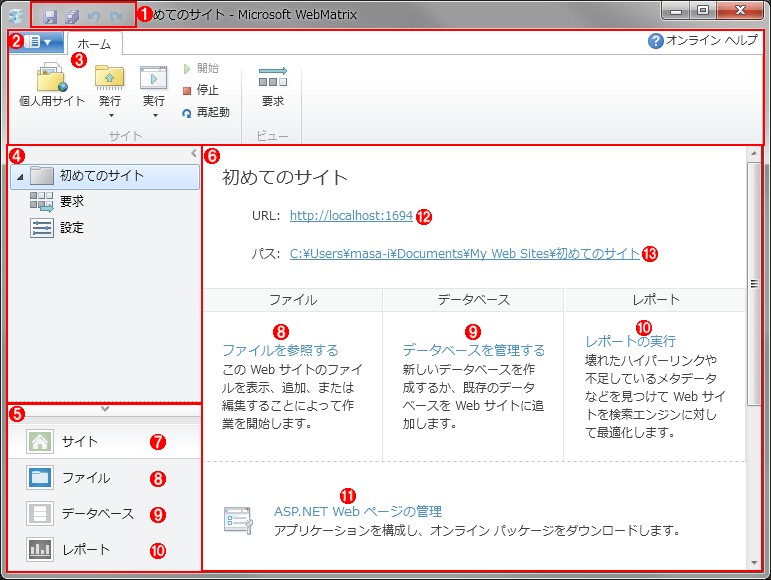Click the 発行 (Publish) folder icon
The image size is (771, 580).
(110, 77)
